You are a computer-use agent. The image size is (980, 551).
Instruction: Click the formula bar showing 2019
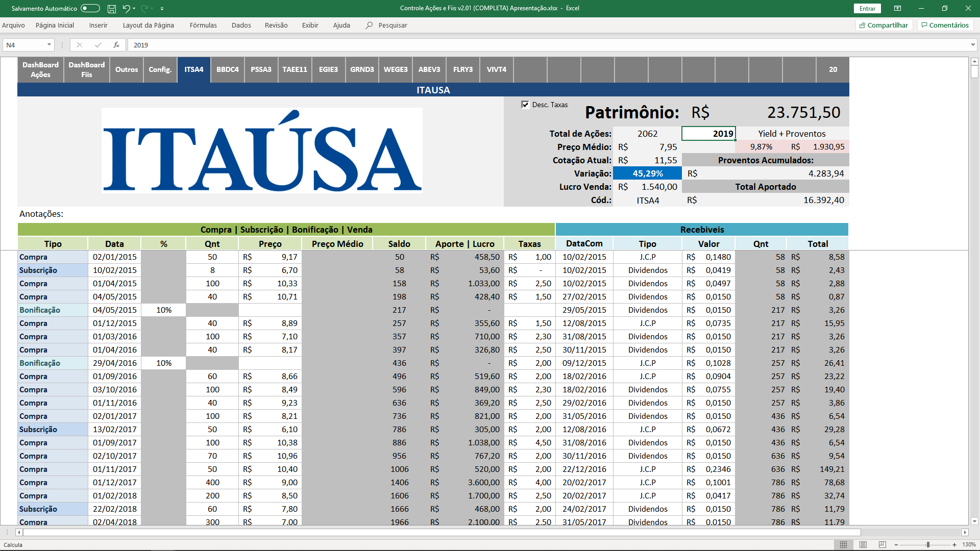[x=549, y=45]
